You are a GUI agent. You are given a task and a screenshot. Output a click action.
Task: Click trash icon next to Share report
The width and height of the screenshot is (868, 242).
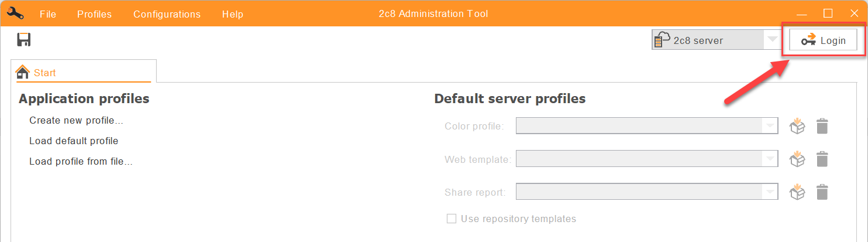tap(822, 192)
